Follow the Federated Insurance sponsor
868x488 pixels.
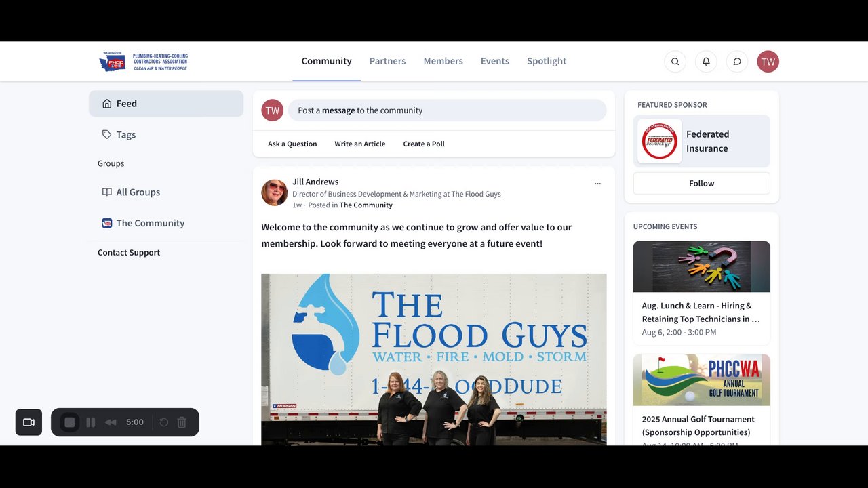pos(702,184)
